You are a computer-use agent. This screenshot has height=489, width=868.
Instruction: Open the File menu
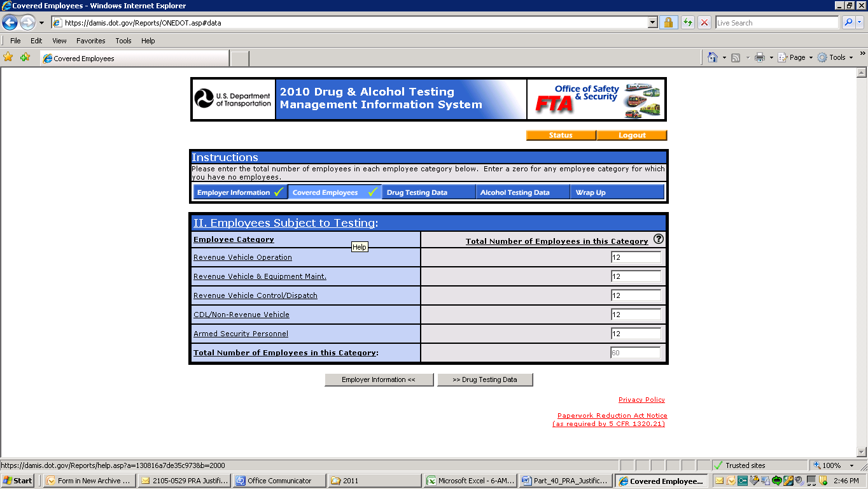coord(15,41)
